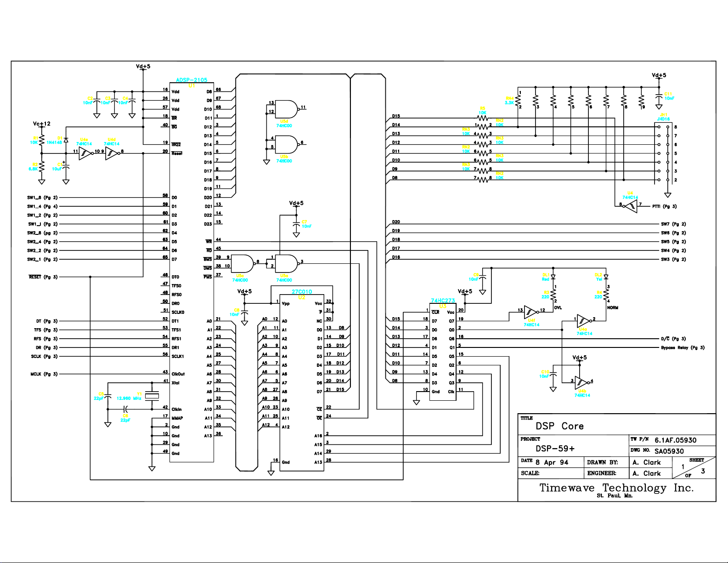Click the MCLK (Pg 3) signal label
728x563 pixels.
44,374
